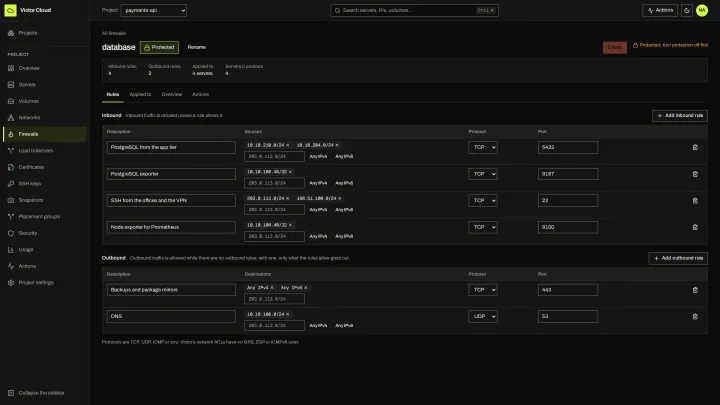Viewport: 720px width, 405px height.
Task: Switch to the Rules tab
Action: point(112,94)
